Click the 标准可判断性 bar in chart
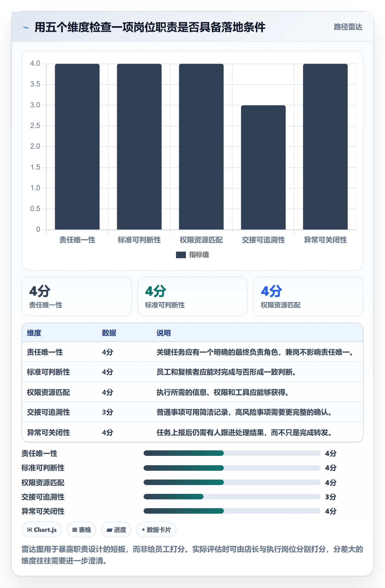This screenshot has width=385, height=588. (x=139, y=147)
